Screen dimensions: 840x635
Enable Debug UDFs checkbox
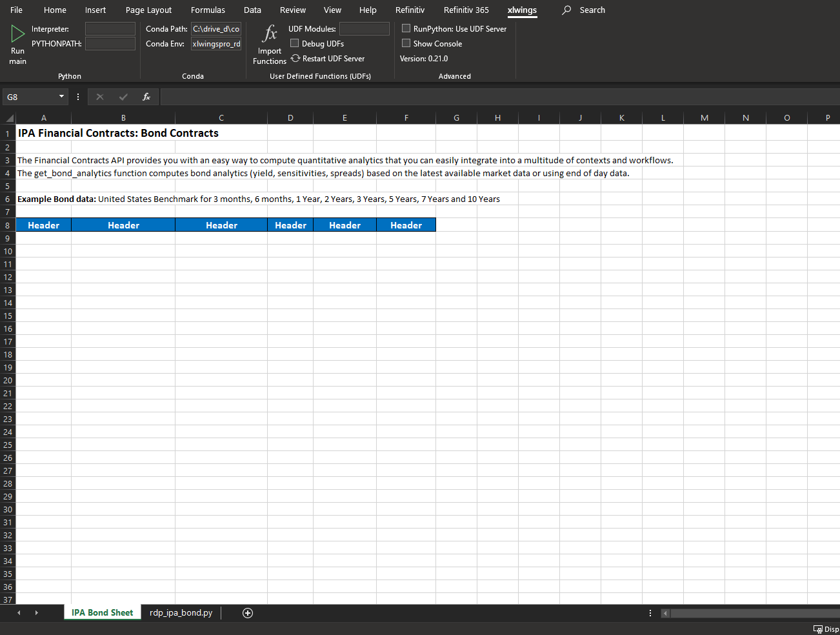pyautogui.click(x=295, y=43)
